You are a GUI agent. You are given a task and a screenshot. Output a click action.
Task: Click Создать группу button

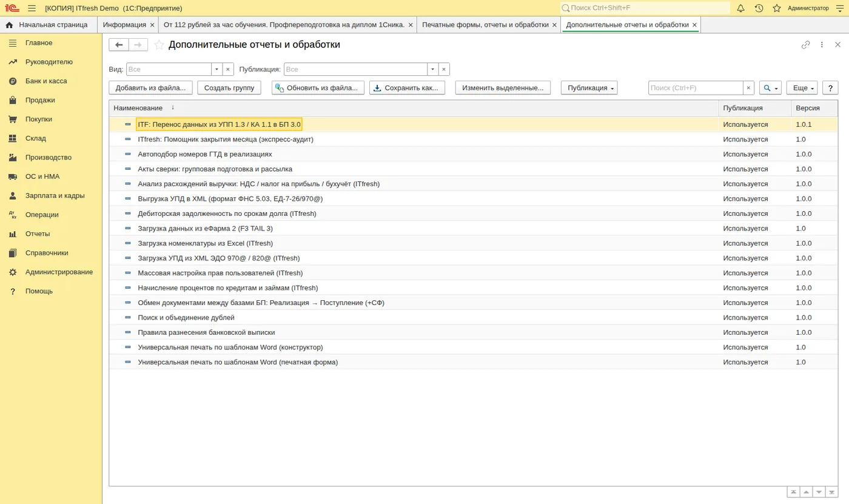(229, 88)
